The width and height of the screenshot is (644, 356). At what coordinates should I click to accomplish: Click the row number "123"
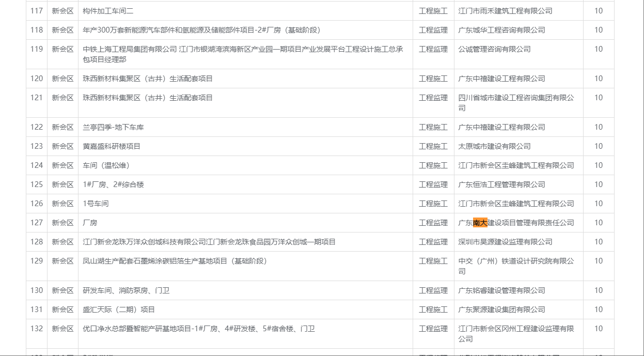pos(37,146)
